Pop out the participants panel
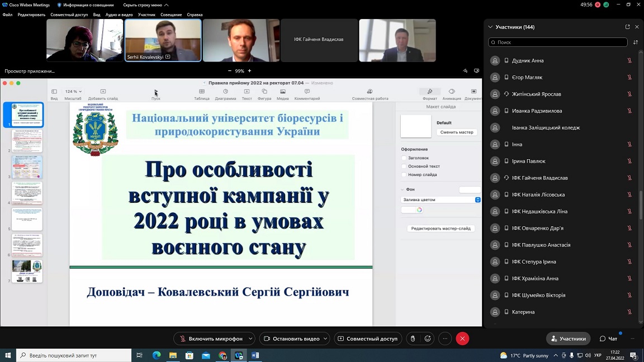 tap(628, 27)
